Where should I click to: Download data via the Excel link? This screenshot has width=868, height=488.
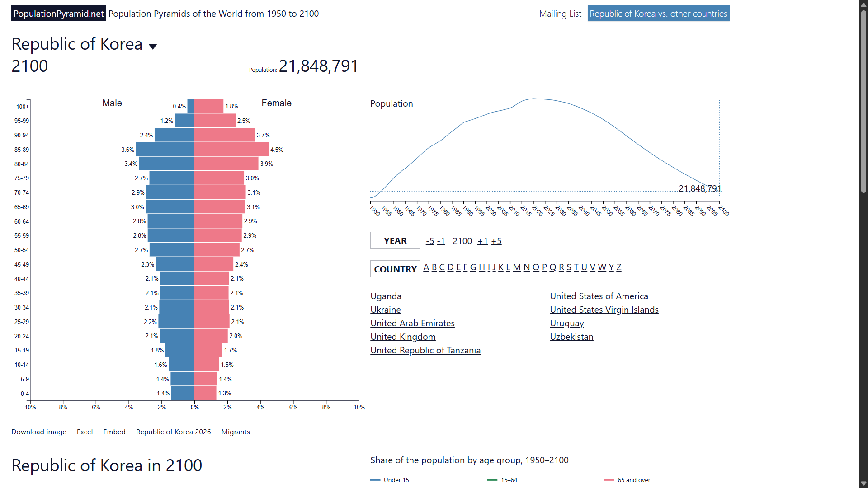(85, 432)
